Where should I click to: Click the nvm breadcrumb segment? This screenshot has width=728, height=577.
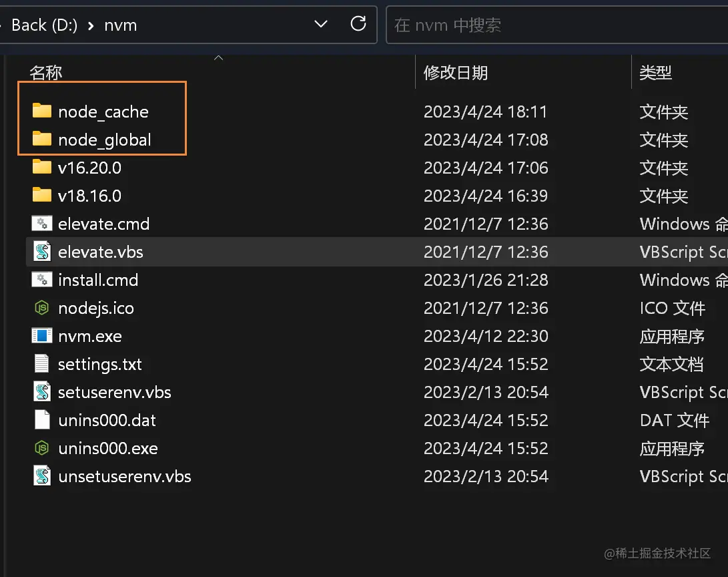(x=121, y=25)
